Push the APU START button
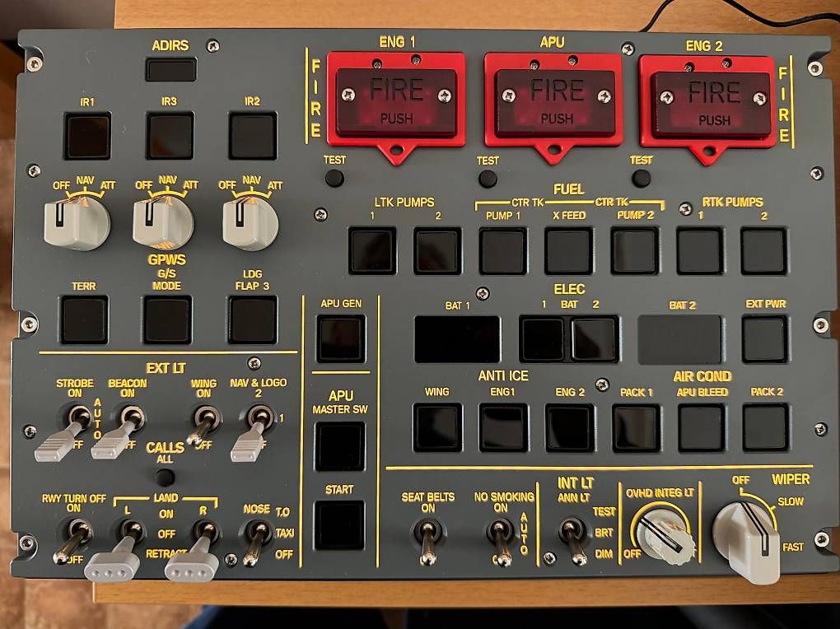The height and width of the screenshot is (629, 840). (x=339, y=525)
